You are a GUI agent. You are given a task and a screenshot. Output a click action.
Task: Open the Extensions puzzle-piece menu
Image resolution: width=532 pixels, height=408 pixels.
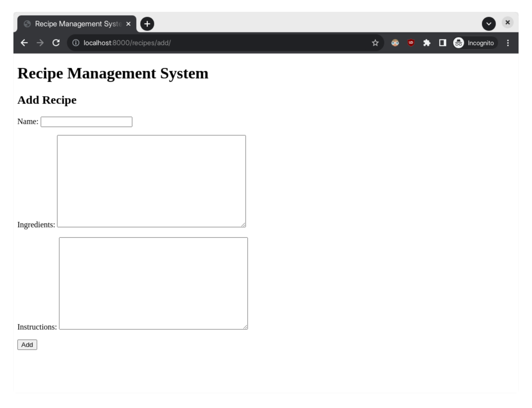point(427,43)
